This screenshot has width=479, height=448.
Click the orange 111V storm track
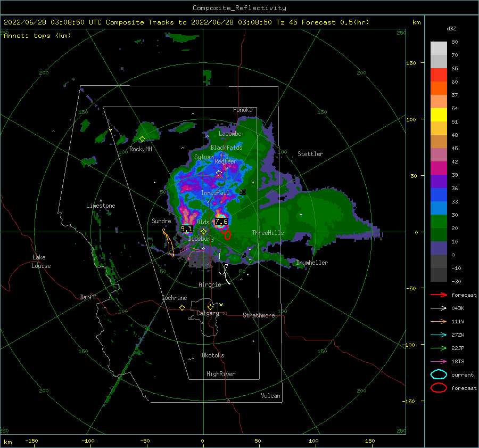click(x=168, y=243)
